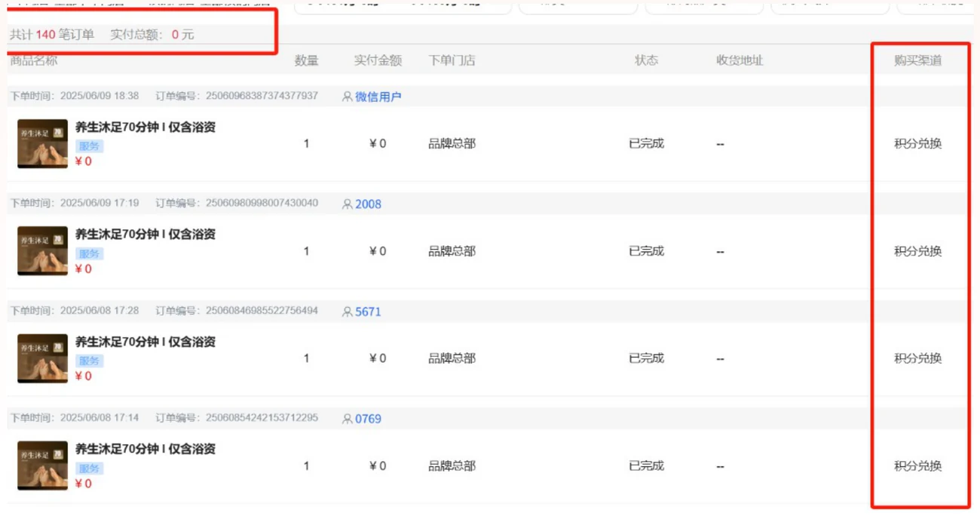Click quantity 1 in the 5671 order
This screenshot has height=516, width=980.
tap(306, 358)
